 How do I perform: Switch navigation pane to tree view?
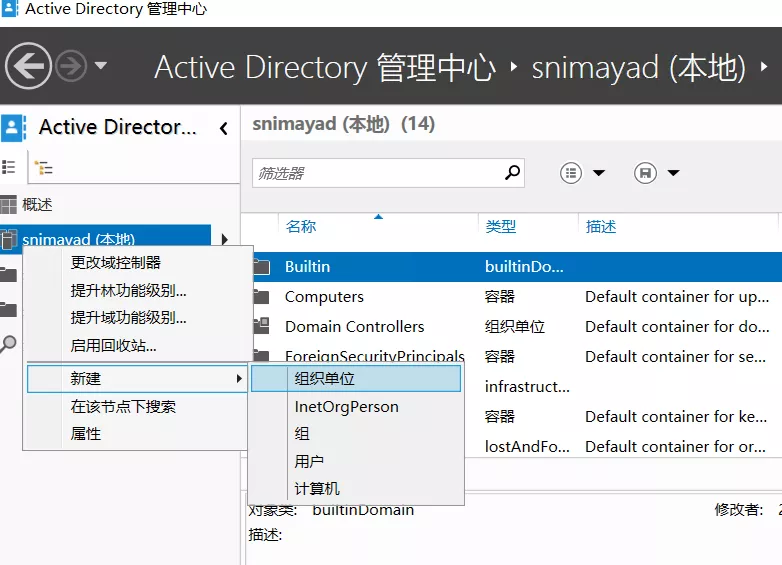pyautogui.click(x=43, y=168)
